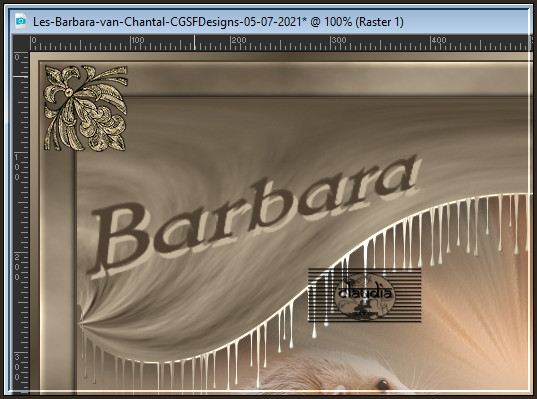Click the 100 mark on horizontal ruler

point(137,40)
